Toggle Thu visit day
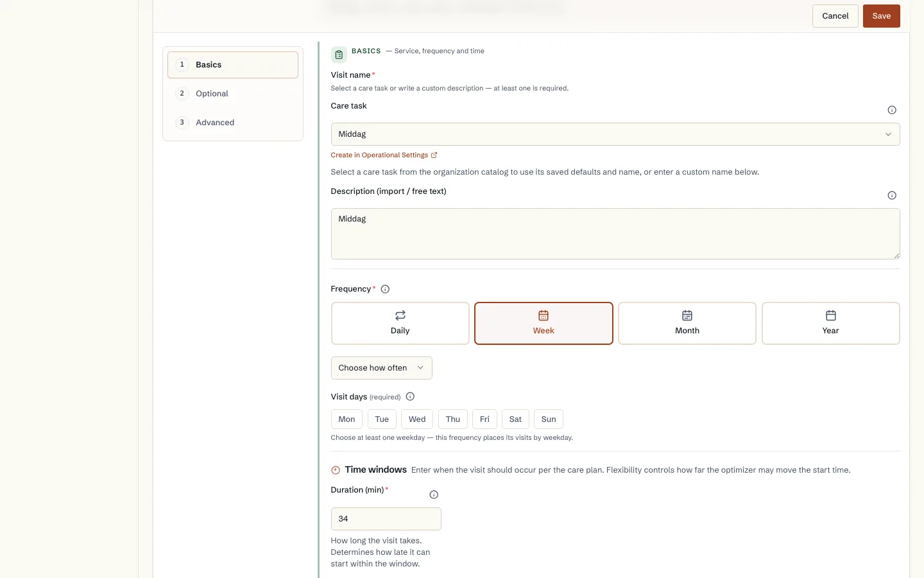This screenshot has width=924, height=578. [x=453, y=419]
